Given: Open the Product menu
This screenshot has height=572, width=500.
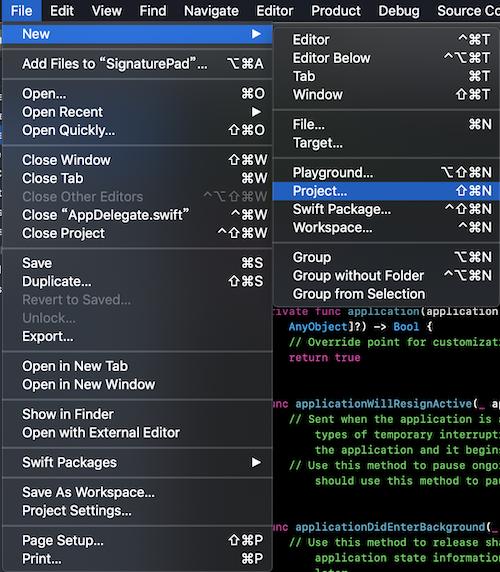Looking at the screenshot, I should pyautogui.click(x=336, y=11).
